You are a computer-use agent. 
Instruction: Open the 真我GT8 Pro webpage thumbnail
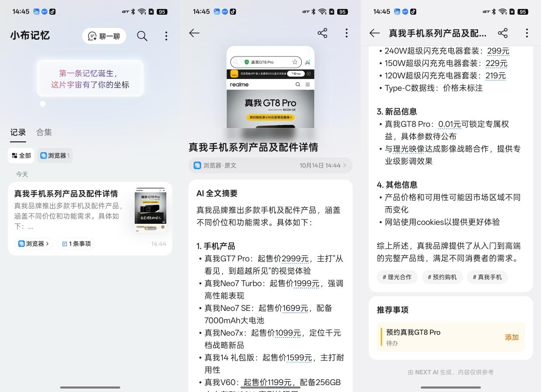click(x=270, y=87)
